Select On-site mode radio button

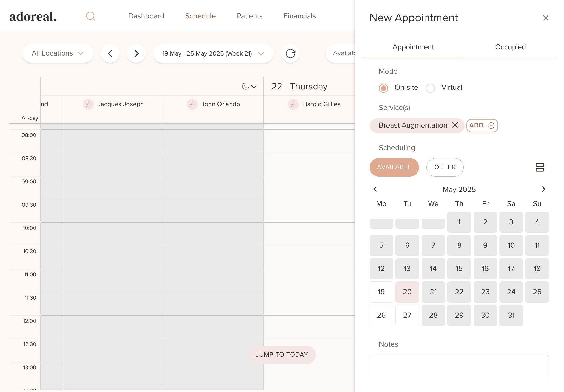tap(383, 88)
